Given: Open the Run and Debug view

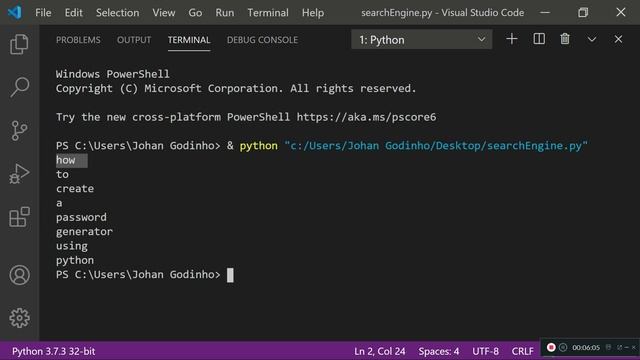Looking at the screenshot, I should [x=19, y=173].
